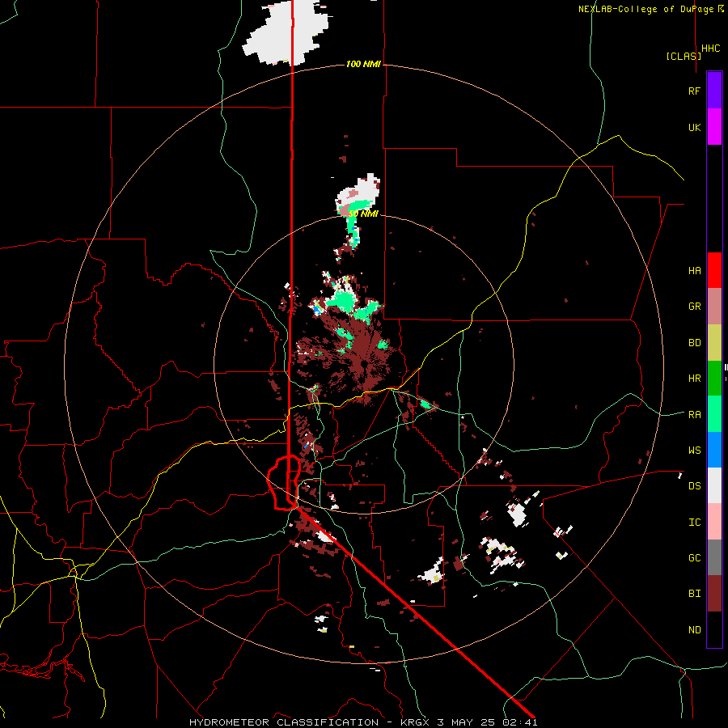The width and height of the screenshot is (728, 728).
Task: Click the KRGX station identifier
Action: [415, 722]
